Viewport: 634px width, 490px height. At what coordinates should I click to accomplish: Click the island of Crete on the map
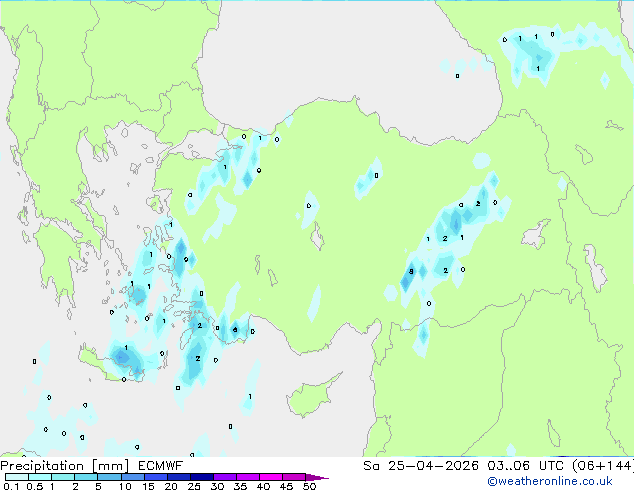111,364
